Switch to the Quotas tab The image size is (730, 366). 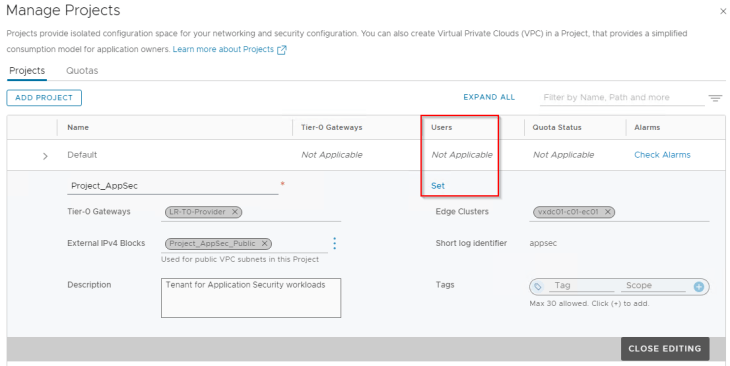[82, 71]
